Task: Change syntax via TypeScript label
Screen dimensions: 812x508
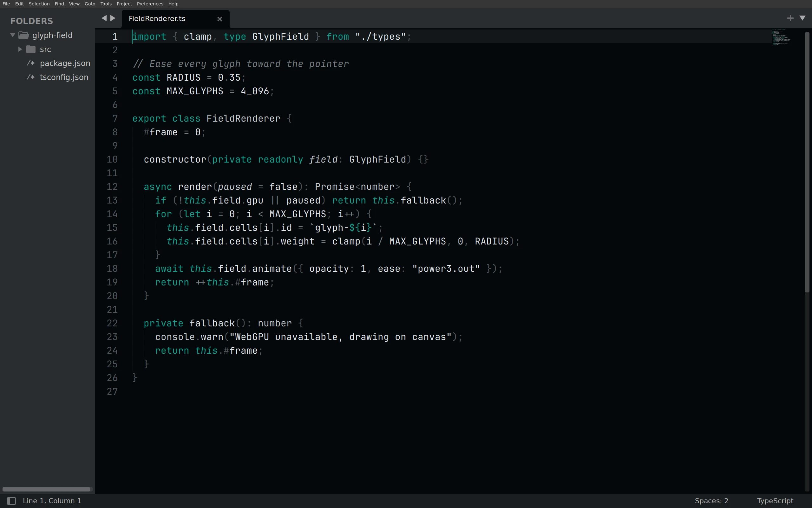Action: [x=775, y=501]
